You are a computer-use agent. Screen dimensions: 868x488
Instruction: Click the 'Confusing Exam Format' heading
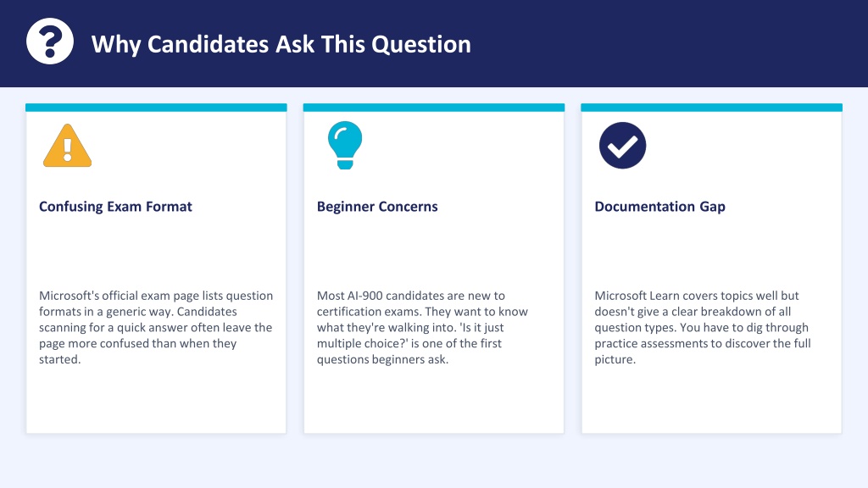[115, 207]
